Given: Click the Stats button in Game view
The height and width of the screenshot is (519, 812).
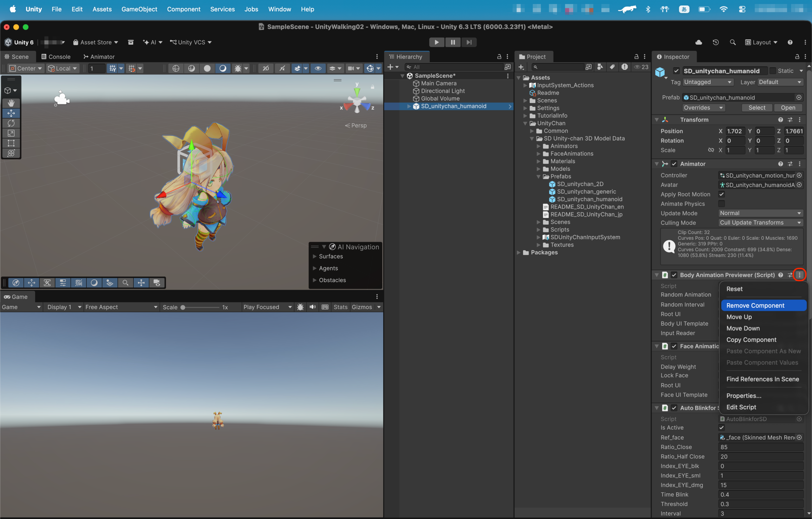Looking at the screenshot, I should pos(340,307).
